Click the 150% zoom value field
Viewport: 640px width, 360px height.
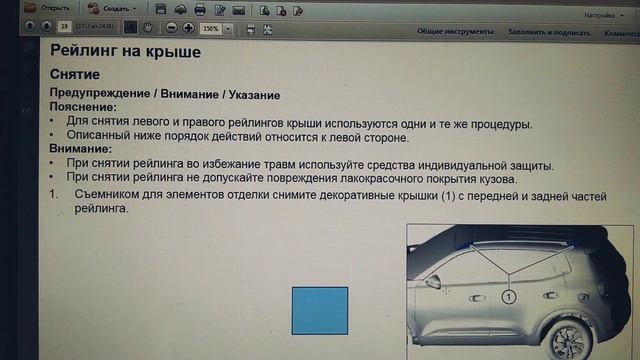pos(211,29)
